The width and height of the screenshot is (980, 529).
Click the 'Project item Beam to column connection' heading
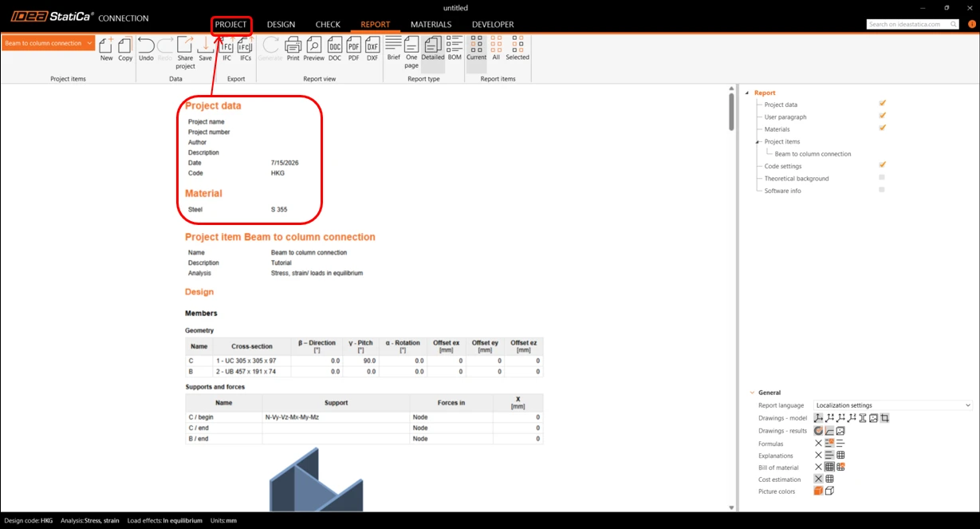[x=280, y=237]
